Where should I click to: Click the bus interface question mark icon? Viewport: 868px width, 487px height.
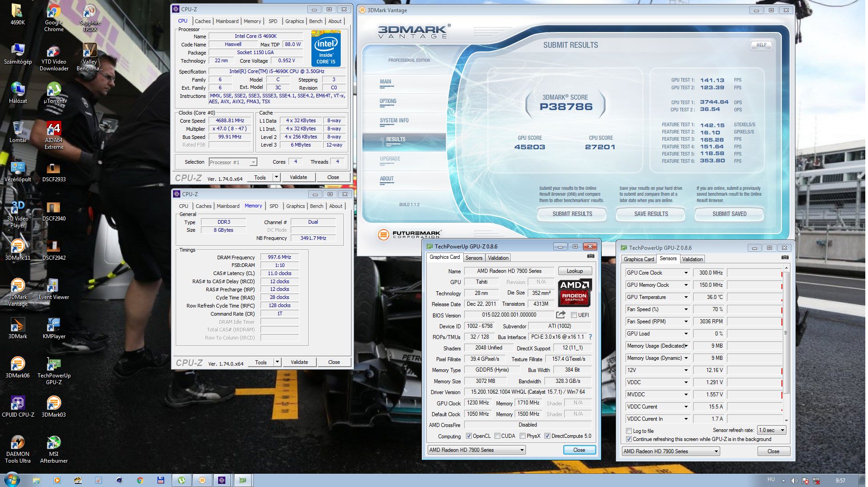point(590,337)
